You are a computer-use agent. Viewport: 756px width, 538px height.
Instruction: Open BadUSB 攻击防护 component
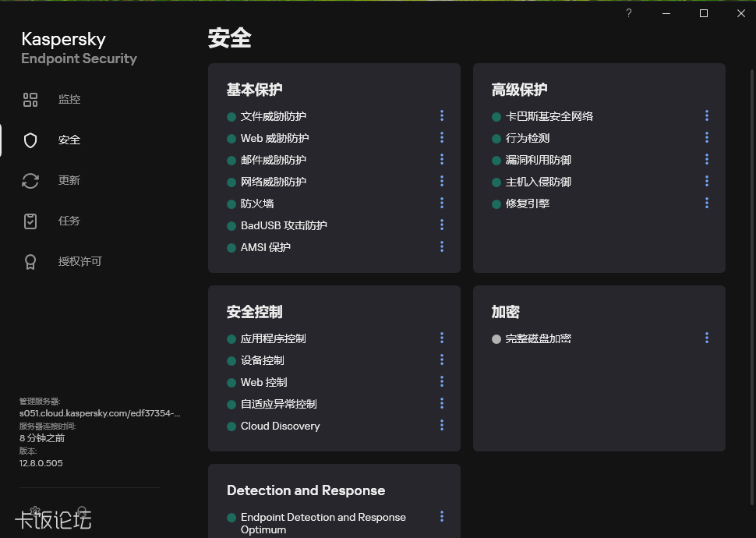coord(284,225)
